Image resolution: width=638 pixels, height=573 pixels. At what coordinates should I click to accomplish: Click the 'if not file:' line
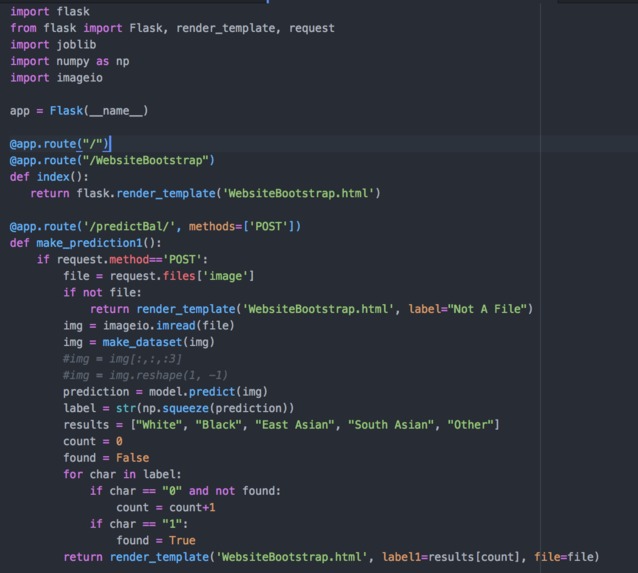(x=102, y=292)
